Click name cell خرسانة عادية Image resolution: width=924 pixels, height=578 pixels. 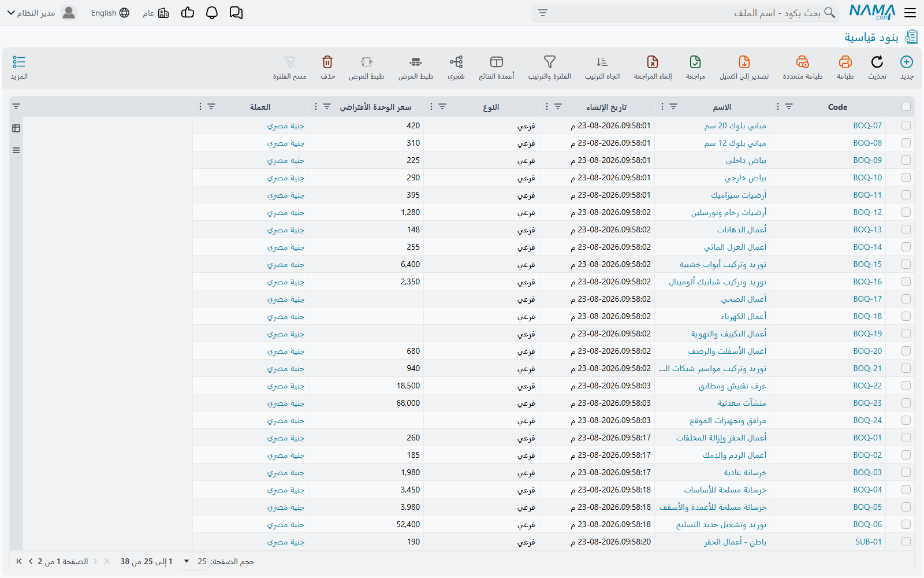pos(745,472)
